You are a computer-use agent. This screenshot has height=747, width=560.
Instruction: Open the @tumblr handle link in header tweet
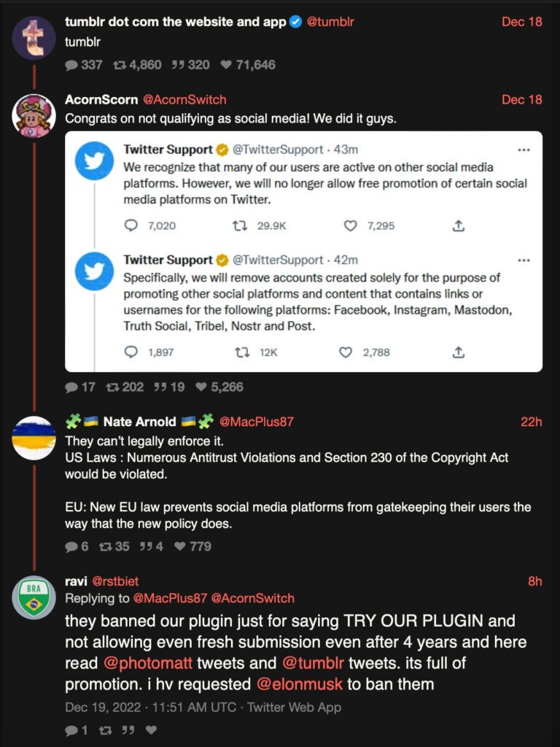[x=330, y=22]
